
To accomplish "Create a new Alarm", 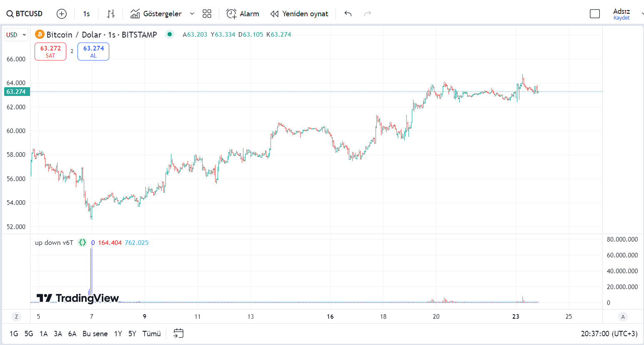I will pos(243,14).
